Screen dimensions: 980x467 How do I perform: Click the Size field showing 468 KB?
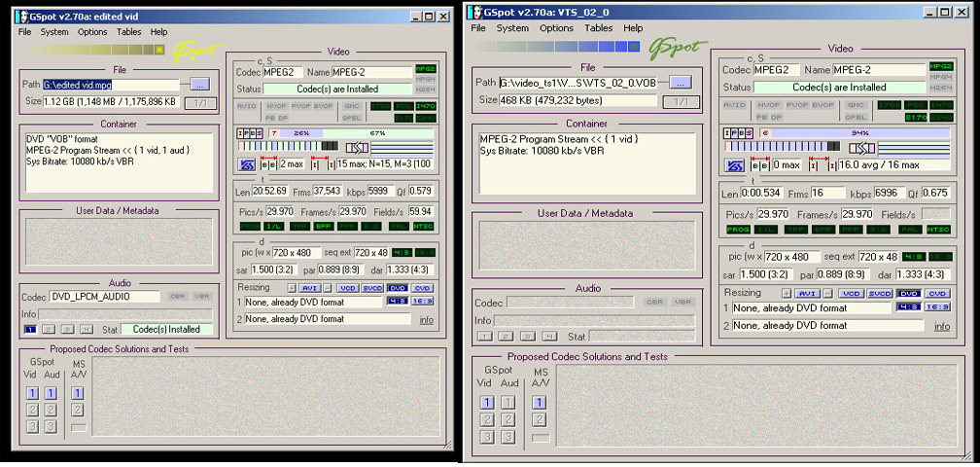(577, 100)
